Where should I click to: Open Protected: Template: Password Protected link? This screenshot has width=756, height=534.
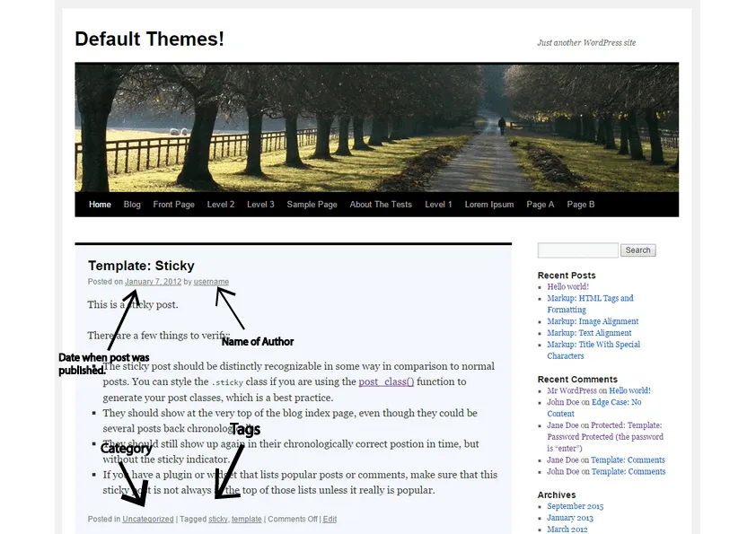605,437
